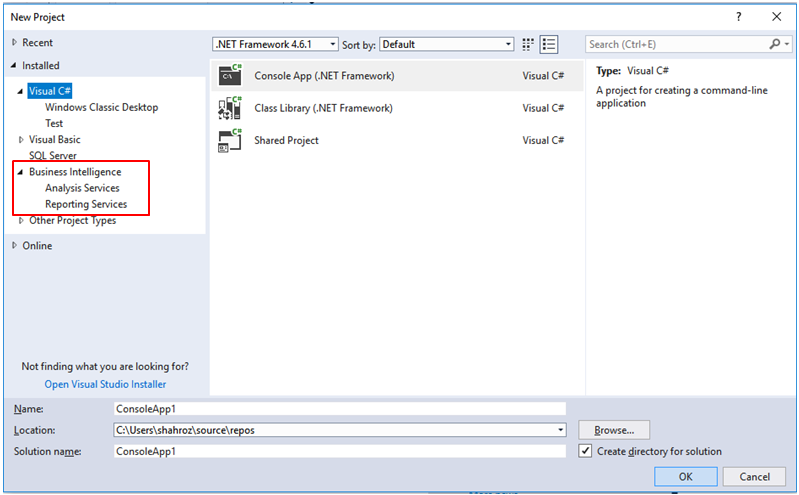Switch to small icons view
Image resolution: width=799 pixels, height=495 pixels.
(x=528, y=44)
